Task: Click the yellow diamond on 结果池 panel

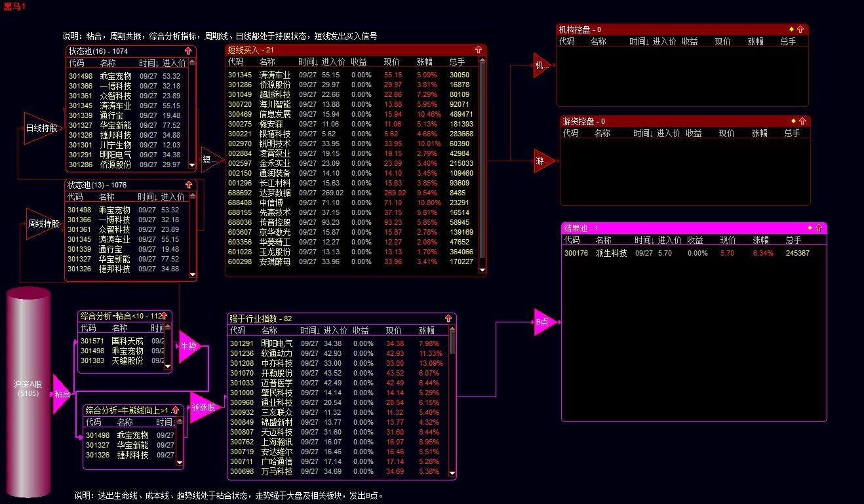Action: point(810,227)
